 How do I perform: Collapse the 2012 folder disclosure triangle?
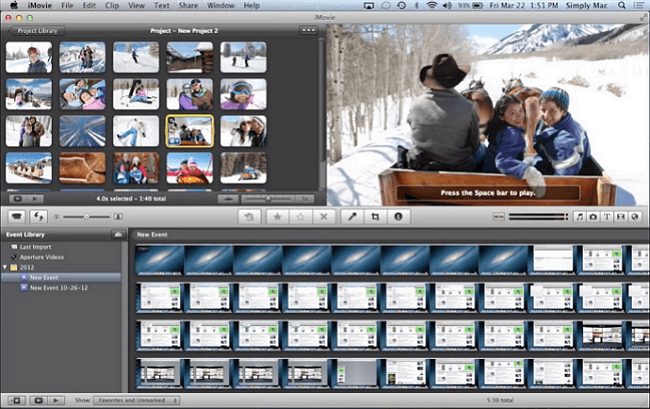5,267
